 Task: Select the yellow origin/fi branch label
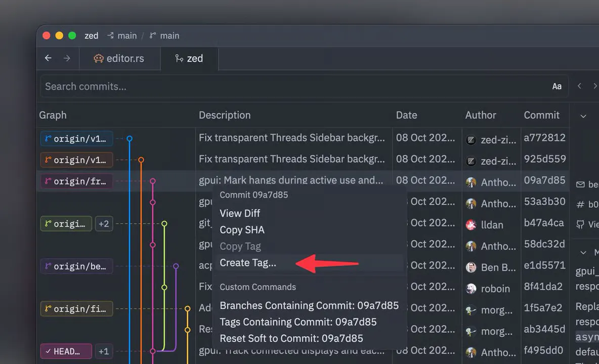coord(76,309)
